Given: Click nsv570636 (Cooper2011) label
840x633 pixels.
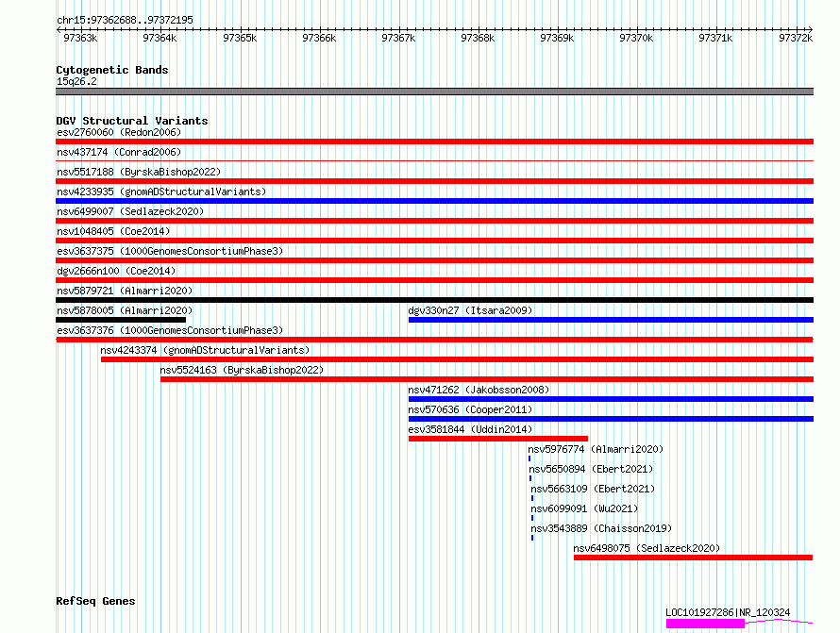Looking at the screenshot, I should pos(470,409).
